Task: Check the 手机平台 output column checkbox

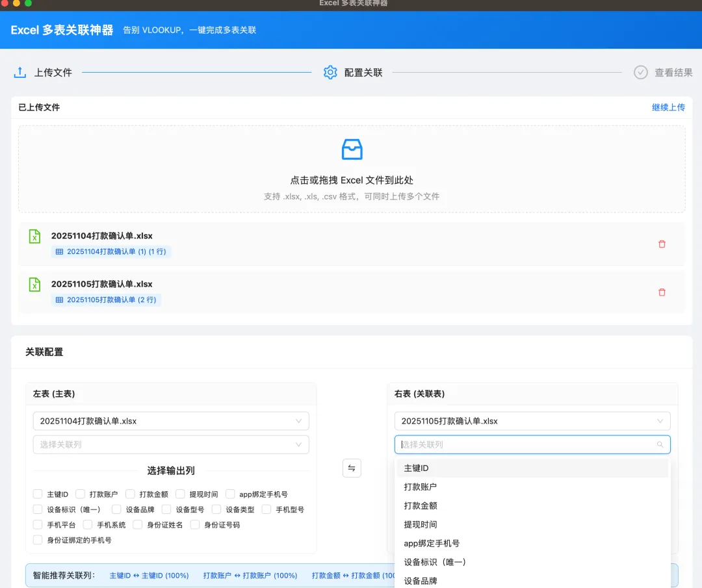Action: click(38, 524)
